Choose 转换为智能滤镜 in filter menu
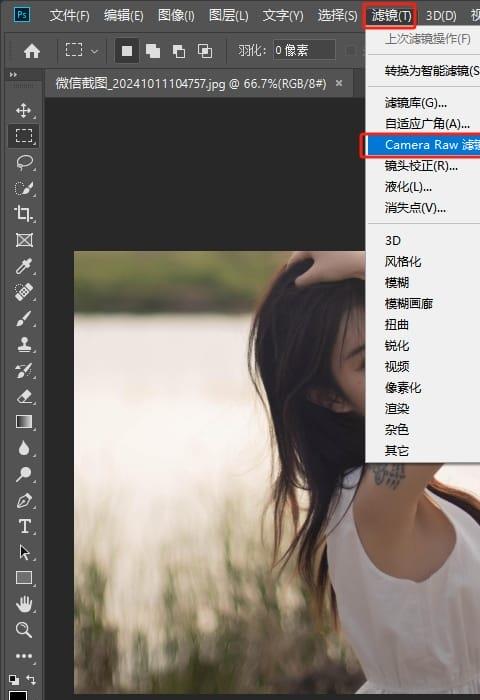Screen dimensions: 480x700 coord(422,71)
